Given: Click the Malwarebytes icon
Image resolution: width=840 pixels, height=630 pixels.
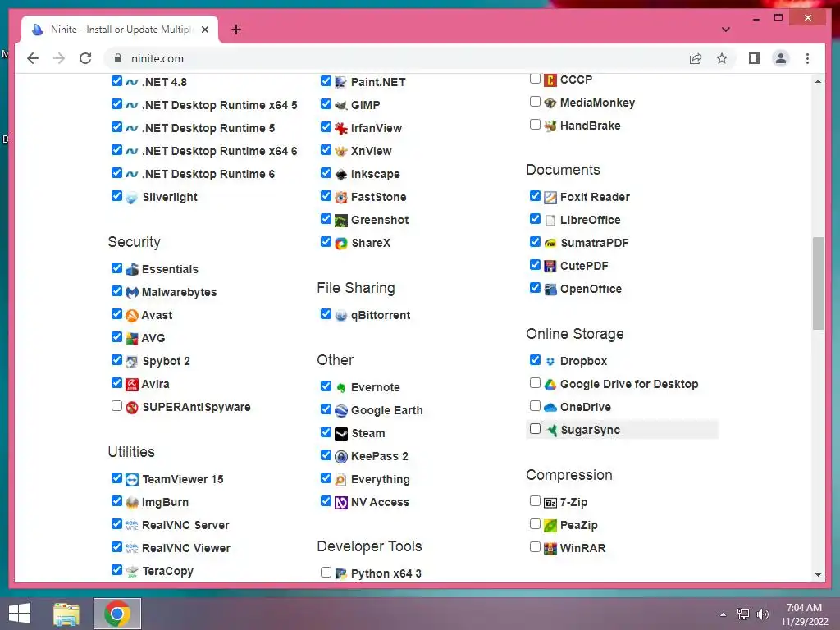Looking at the screenshot, I should (x=132, y=293).
